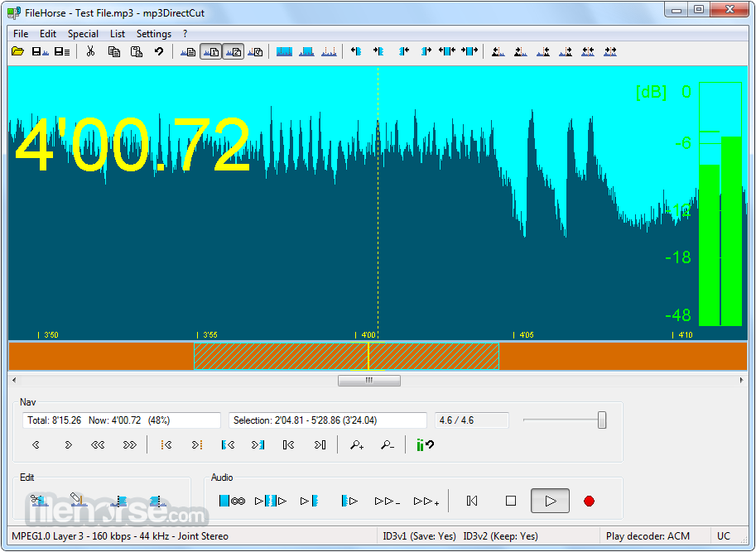Step back with the single left chevron
756x552 pixels.
[36, 445]
